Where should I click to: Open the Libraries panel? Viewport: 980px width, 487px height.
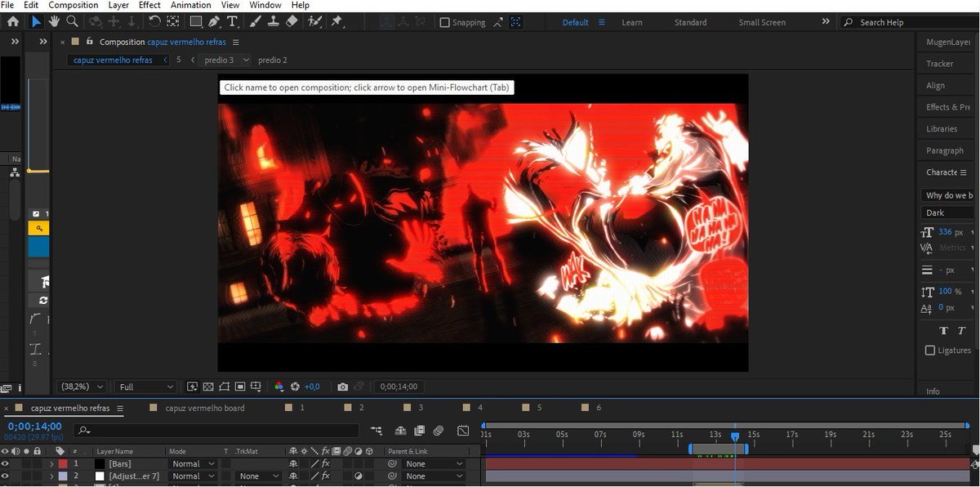click(942, 128)
